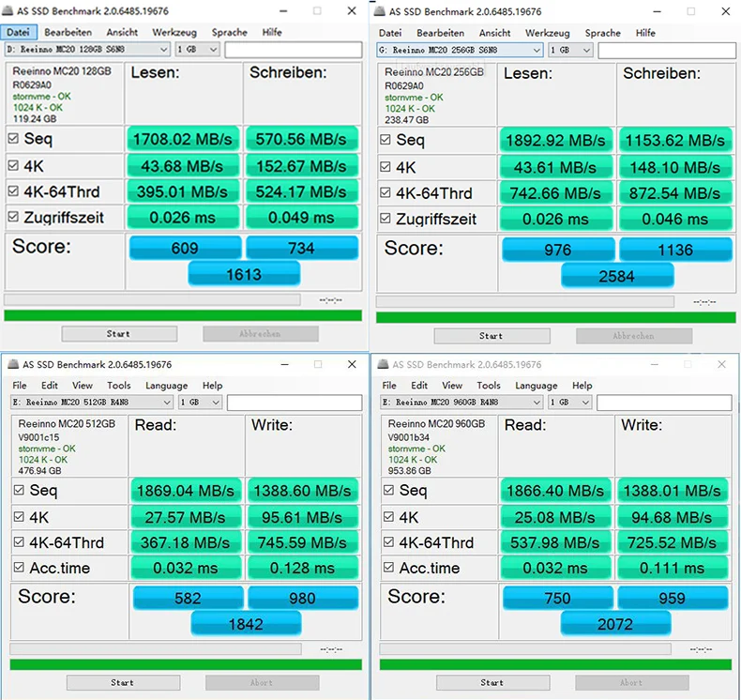Uncheck the Seq test in the 128GB window
This screenshot has height=700, width=741.
[x=13, y=139]
